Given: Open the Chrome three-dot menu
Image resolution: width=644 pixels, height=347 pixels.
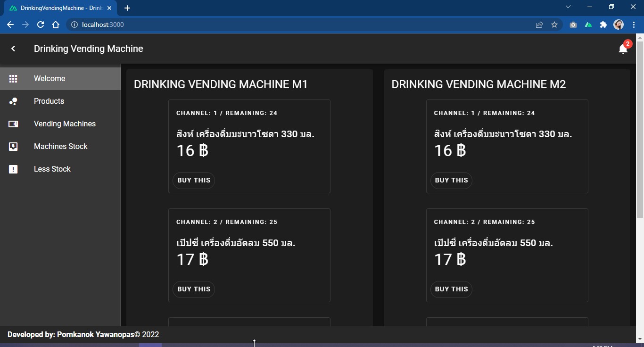Looking at the screenshot, I should (x=634, y=25).
